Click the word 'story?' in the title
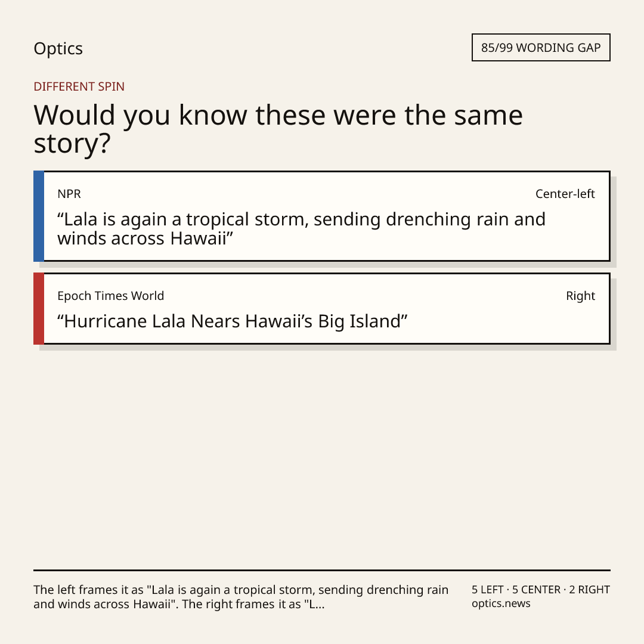 (x=72, y=143)
